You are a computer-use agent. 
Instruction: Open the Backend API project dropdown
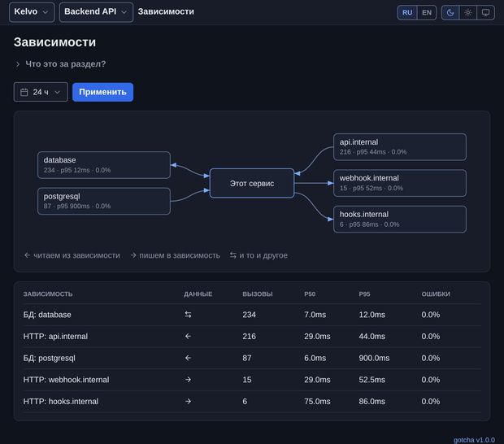(x=96, y=12)
